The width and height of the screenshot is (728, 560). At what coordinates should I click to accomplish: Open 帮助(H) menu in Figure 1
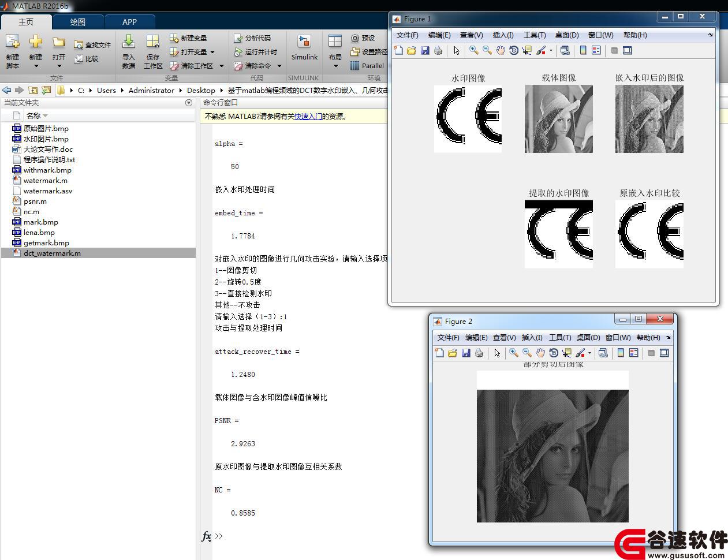pyautogui.click(x=635, y=35)
